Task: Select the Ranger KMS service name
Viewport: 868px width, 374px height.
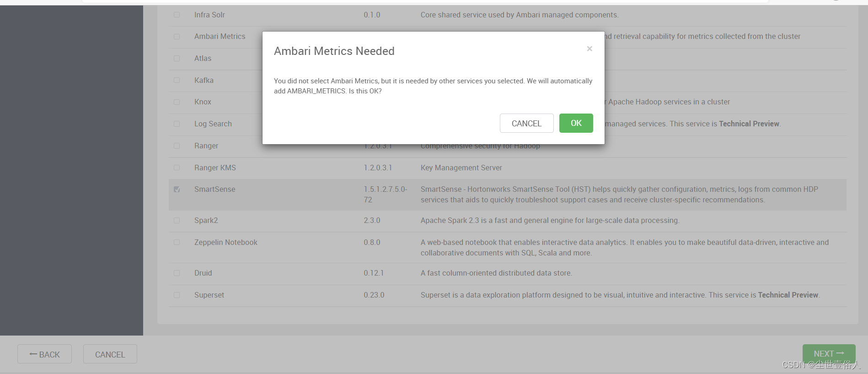Action: click(x=215, y=168)
